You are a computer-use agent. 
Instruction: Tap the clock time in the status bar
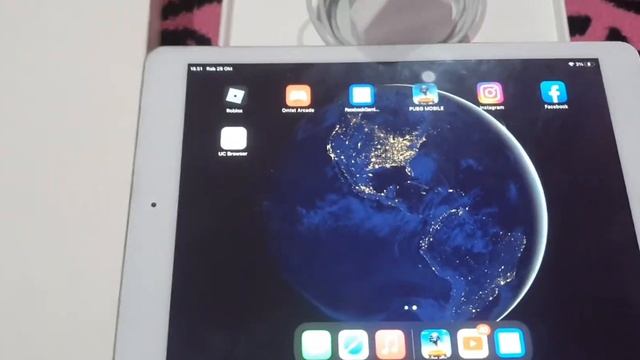pos(196,69)
